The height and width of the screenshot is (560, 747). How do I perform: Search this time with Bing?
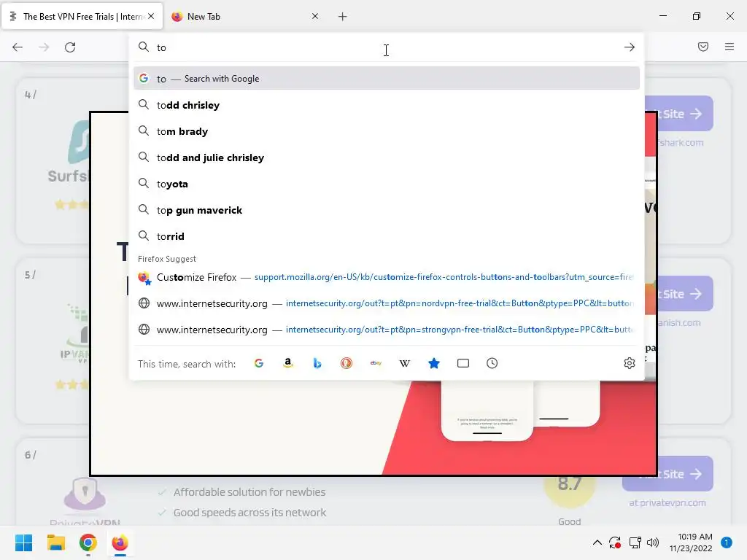[x=317, y=363]
